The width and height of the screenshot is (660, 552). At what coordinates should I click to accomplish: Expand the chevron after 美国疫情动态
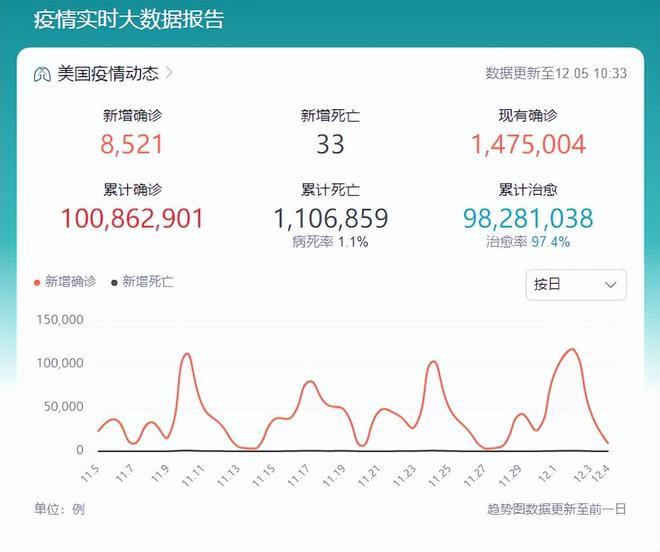[x=169, y=73]
